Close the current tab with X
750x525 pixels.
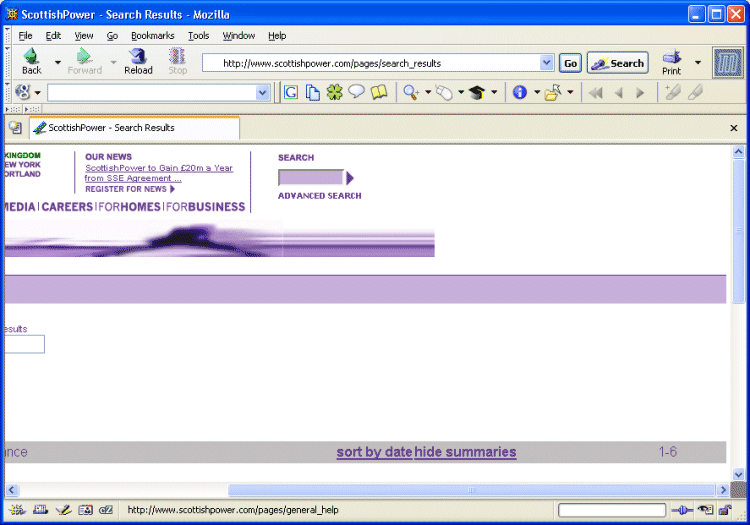coord(734,128)
